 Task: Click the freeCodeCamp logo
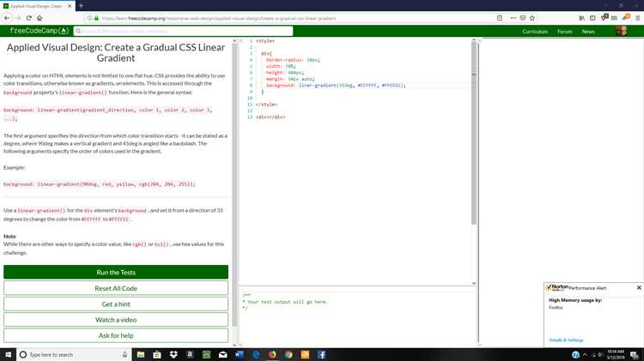[39, 31]
